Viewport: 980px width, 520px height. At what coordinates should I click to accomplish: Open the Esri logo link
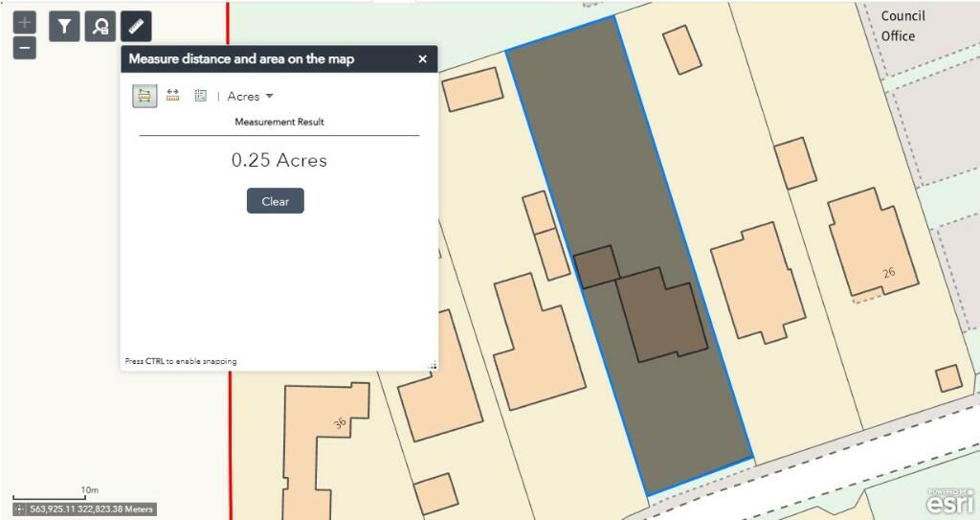[x=950, y=501]
